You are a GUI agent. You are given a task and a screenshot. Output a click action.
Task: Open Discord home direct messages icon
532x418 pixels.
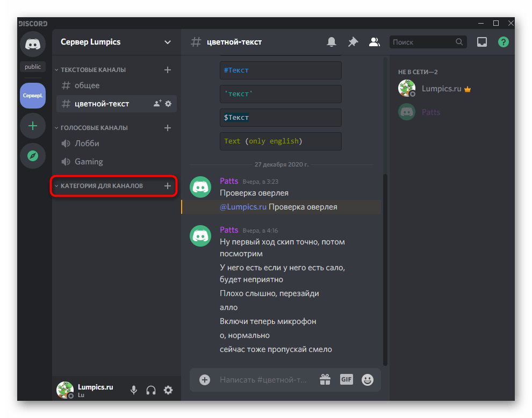pyautogui.click(x=33, y=44)
